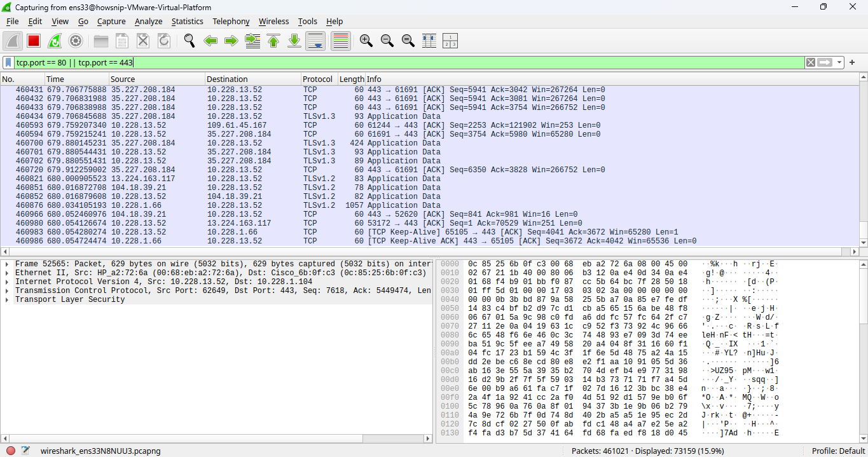Select the TCP Keep-Alive packet 460983
The width and height of the screenshot is (868, 457).
pyautogui.click(x=429, y=232)
